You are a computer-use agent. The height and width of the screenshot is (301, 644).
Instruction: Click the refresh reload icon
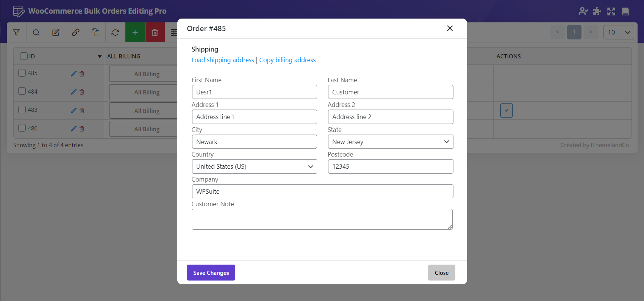click(x=115, y=33)
